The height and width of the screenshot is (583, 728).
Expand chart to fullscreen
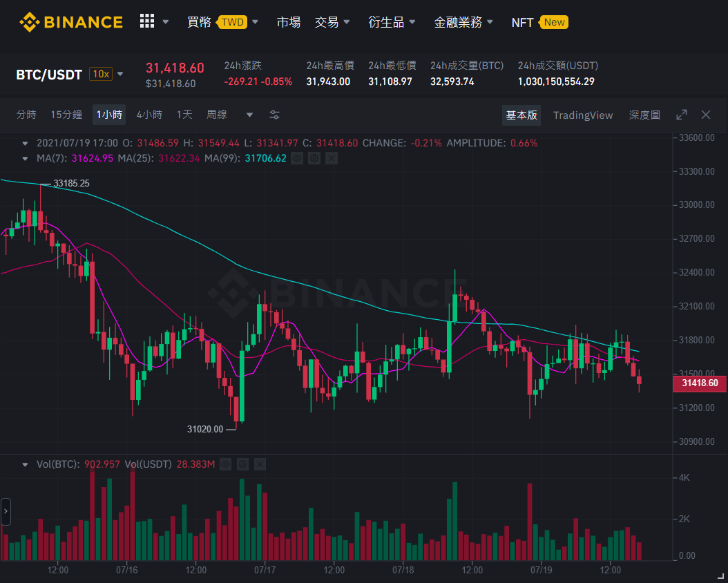pyautogui.click(x=681, y=115)
